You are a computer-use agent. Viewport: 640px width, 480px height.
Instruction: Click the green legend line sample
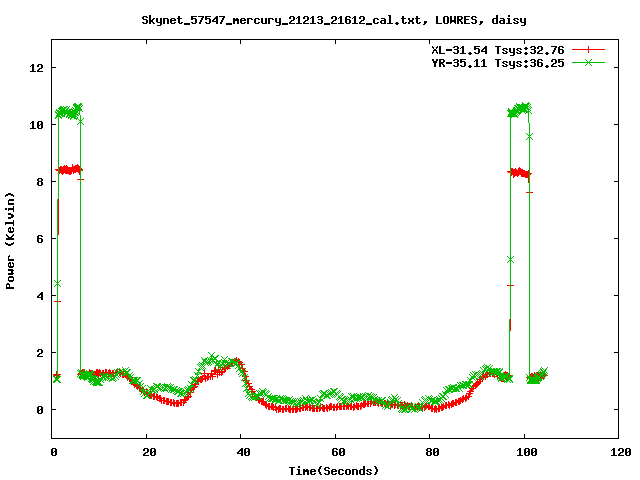(588, 62)
